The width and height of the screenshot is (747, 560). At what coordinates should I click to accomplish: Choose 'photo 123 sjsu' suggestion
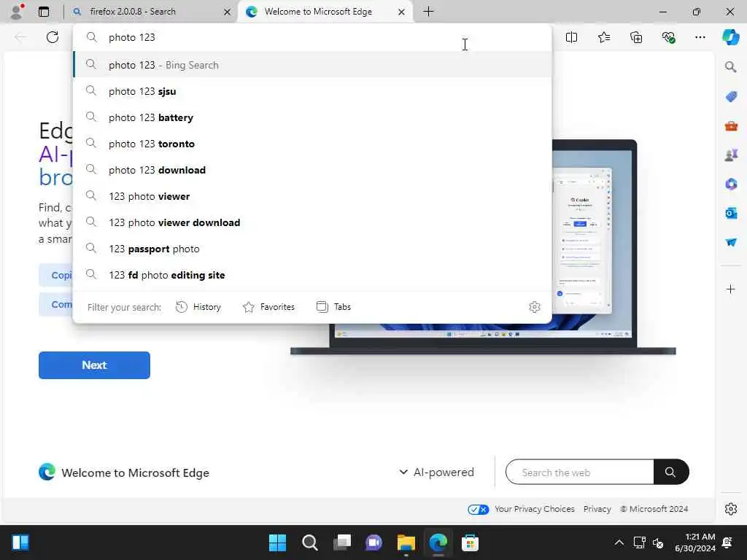(312, 91)
